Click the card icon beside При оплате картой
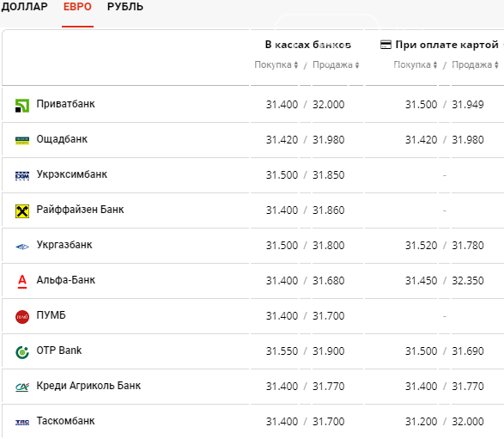Image resolution: width=504 pixels, height=439 pixels. pyautogui.click(x=386, y=45)
